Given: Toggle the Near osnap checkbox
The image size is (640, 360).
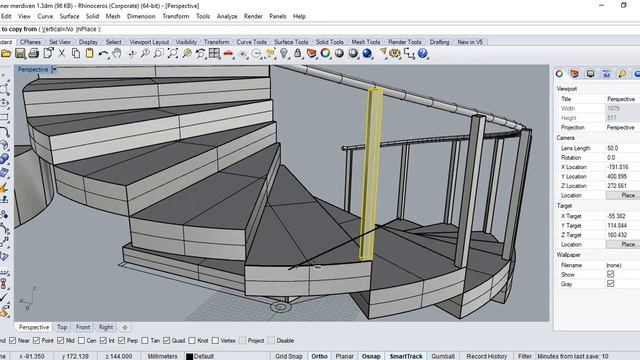Looking at the screenshot, I should click(13, 340).
